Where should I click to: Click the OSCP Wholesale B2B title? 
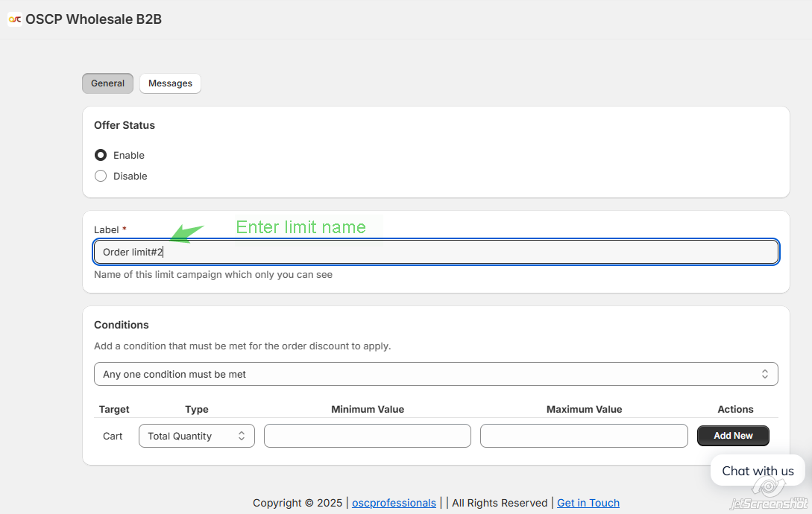tap(93, 19)
